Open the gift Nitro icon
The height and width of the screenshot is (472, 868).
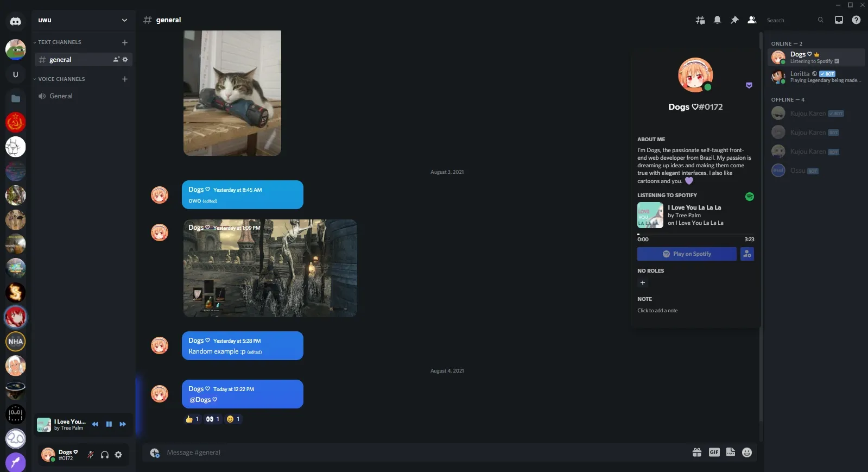tap(697, 452)
